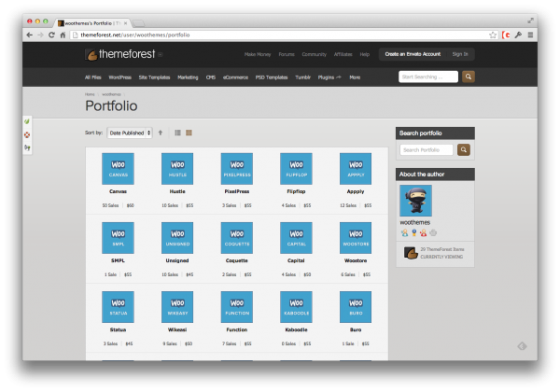Click the woothemes author name
The width and height of the screenshot is (560, 392).
click(x=414, y=222)
